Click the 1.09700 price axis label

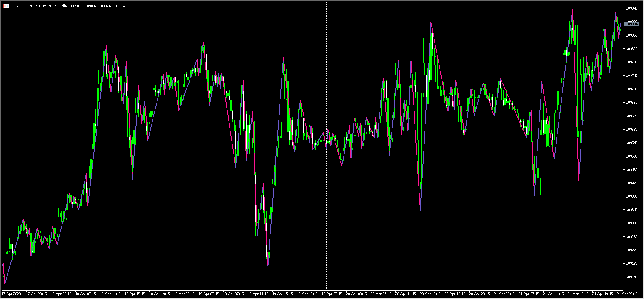click(631, 89)
